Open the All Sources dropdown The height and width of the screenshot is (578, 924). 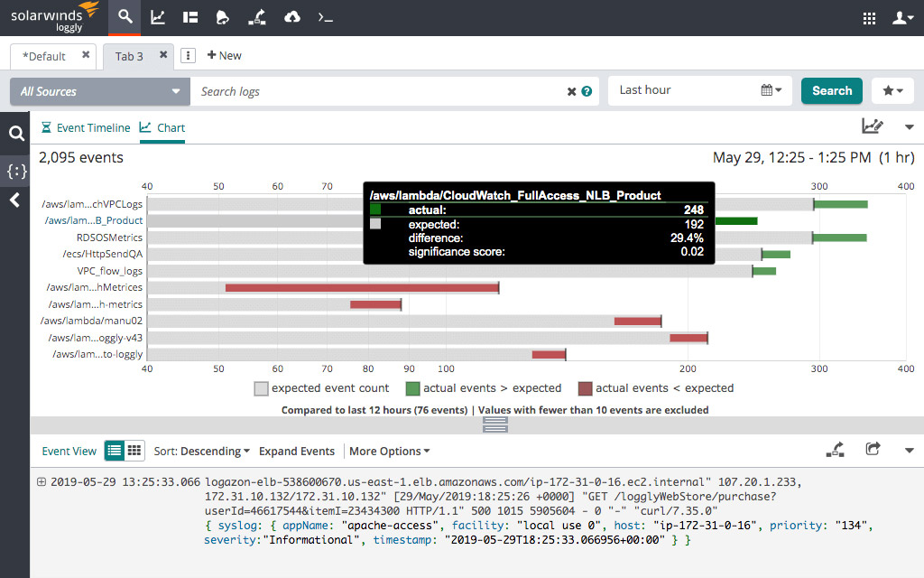[x=100, y=91]
